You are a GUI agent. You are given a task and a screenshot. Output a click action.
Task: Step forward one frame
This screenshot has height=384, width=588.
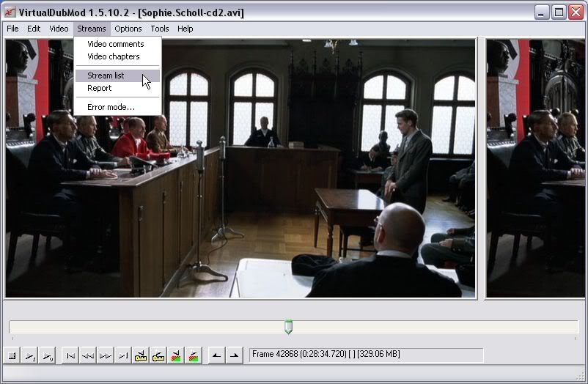[x=106, y=355]
